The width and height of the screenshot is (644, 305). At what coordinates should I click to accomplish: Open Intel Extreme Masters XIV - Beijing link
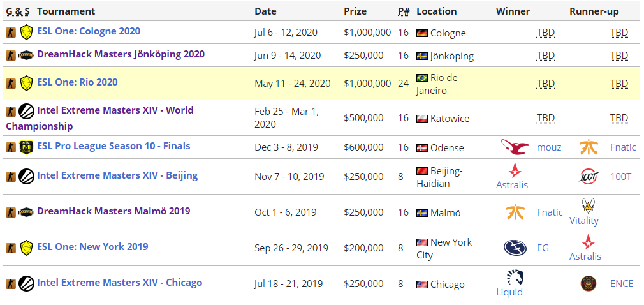point(117,175)
